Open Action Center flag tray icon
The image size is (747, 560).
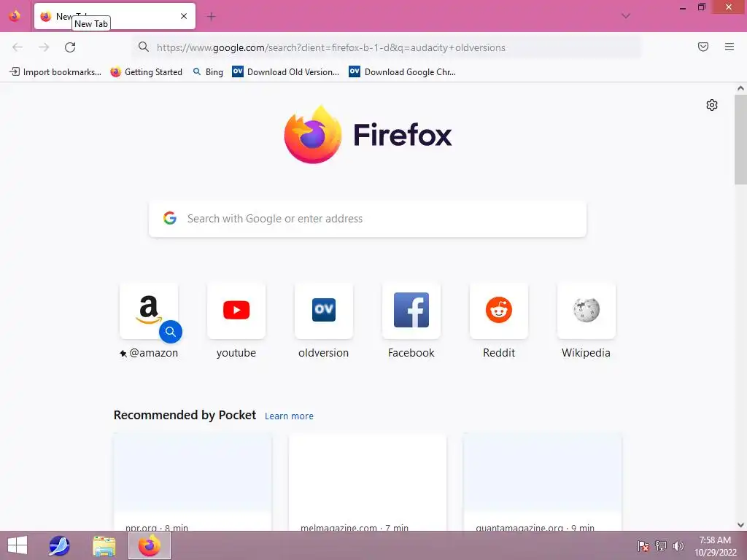coord(643,546)
